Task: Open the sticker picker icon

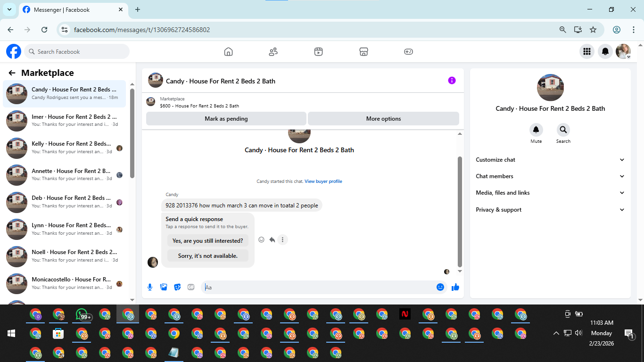Action: tap(177, 287)
